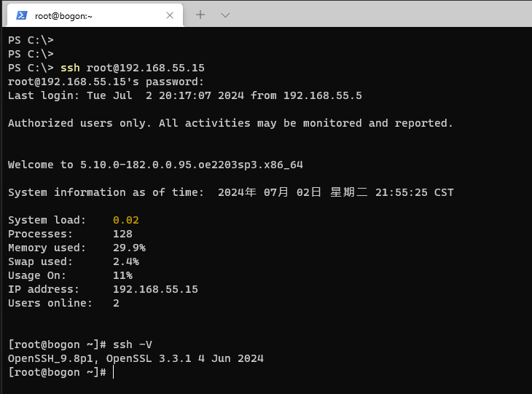Image resolution: width=532 pixels, height=394 pixels.
Task: Click the yellow 0.02 system load value
Action: pos(125,220)
